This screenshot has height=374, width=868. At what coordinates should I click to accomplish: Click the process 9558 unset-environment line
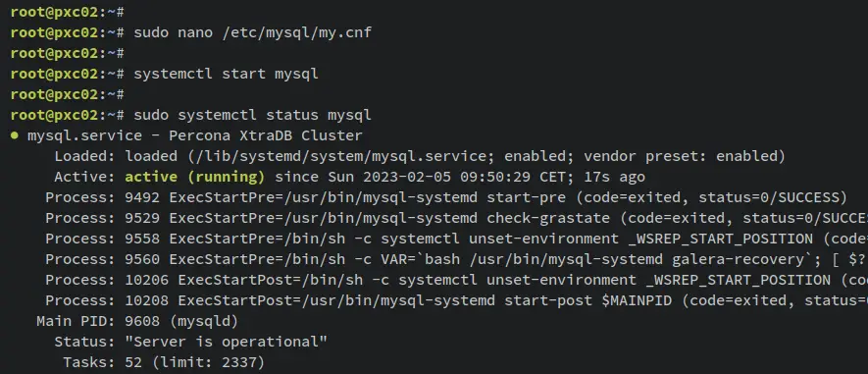(457, 239)
